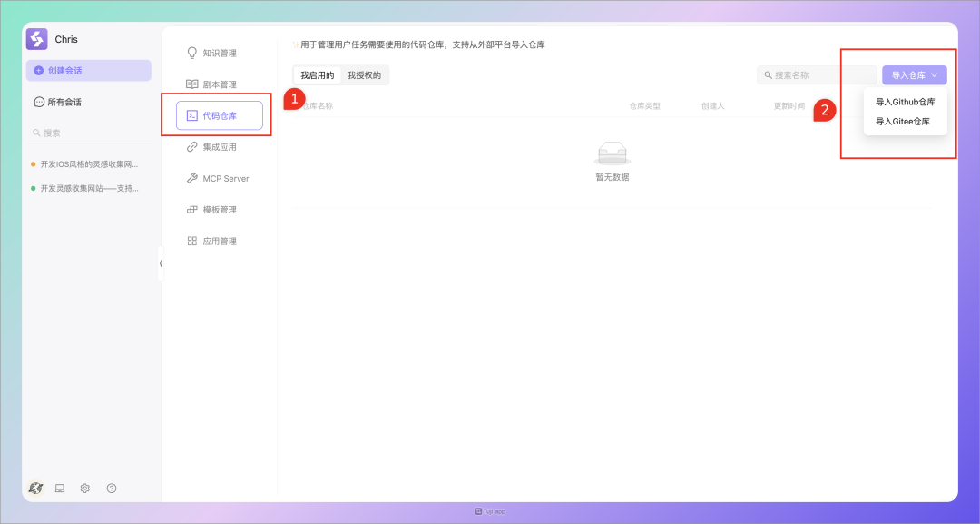Go to 应用管理 grid menu item
Viewport: 980px width, 524px height.
point(220,241)
